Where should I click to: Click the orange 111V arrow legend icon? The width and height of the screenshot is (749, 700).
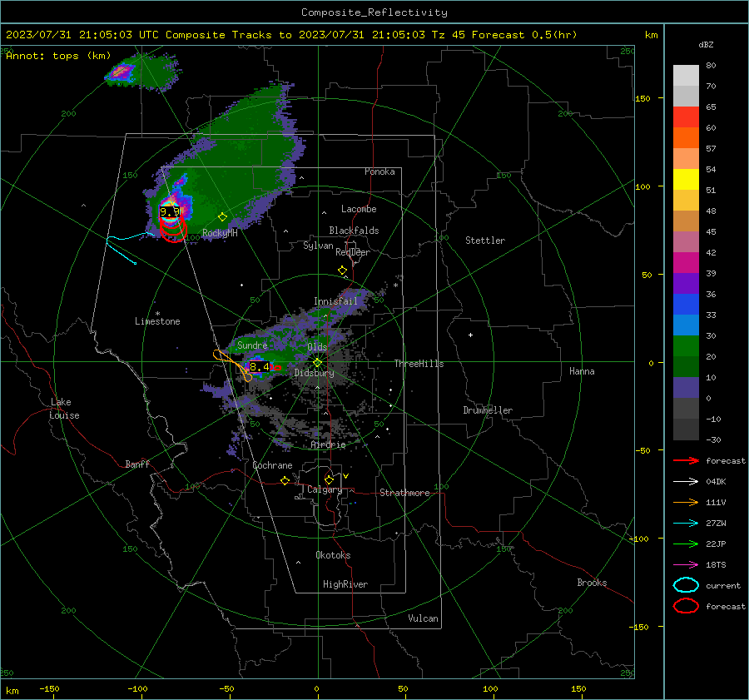pos(686,502)
